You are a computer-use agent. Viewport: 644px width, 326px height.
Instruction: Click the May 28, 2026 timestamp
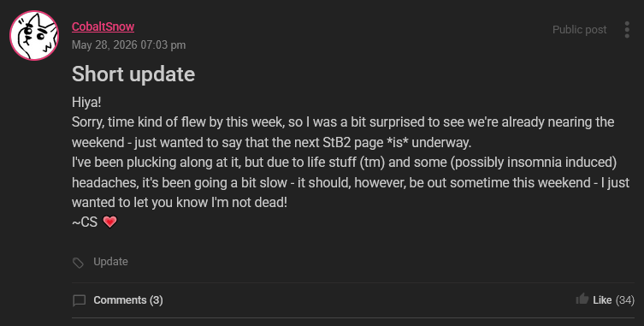[x=128, y=44]
